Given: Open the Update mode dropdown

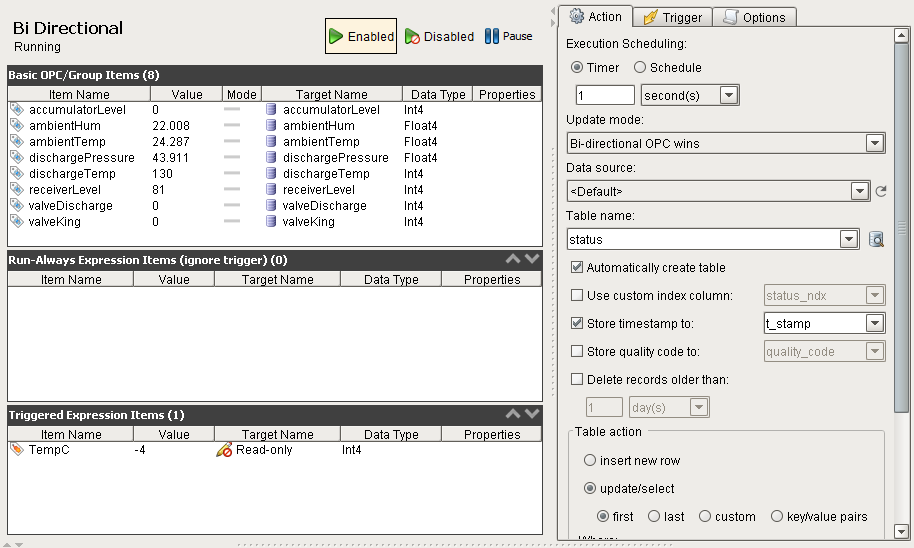Looking at the screenshot, I should pos(875,143).
